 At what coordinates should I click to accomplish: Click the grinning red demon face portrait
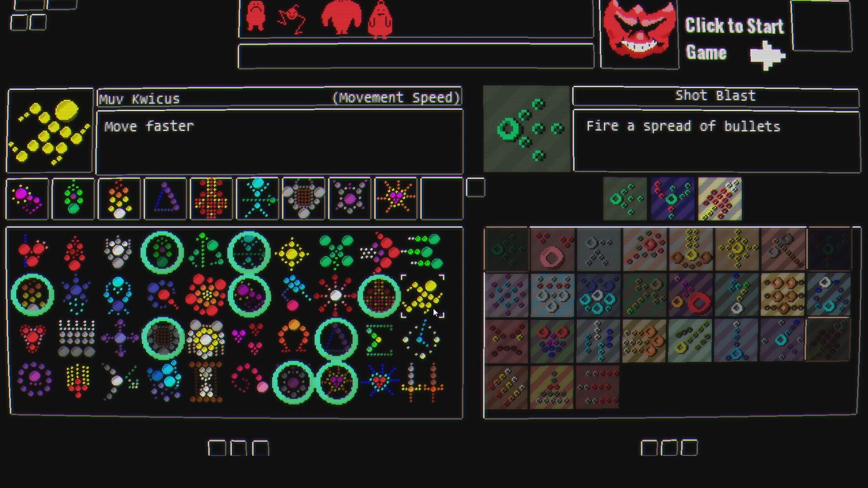[x=639, y=32]
